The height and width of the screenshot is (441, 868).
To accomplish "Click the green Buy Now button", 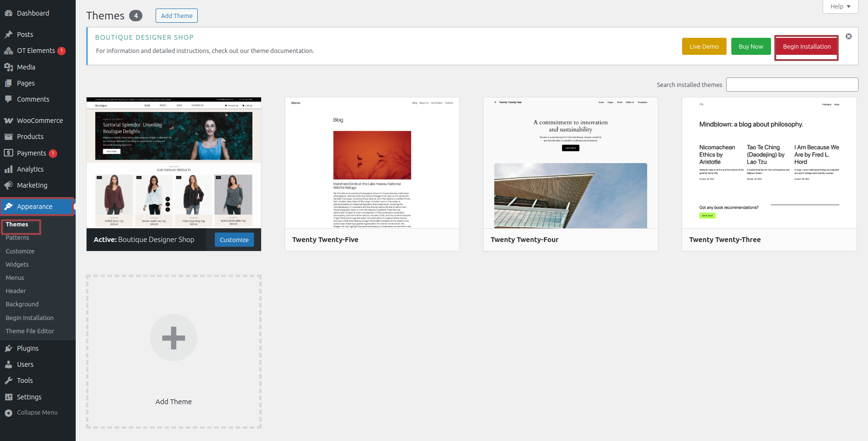I will [x=751, y=46].
